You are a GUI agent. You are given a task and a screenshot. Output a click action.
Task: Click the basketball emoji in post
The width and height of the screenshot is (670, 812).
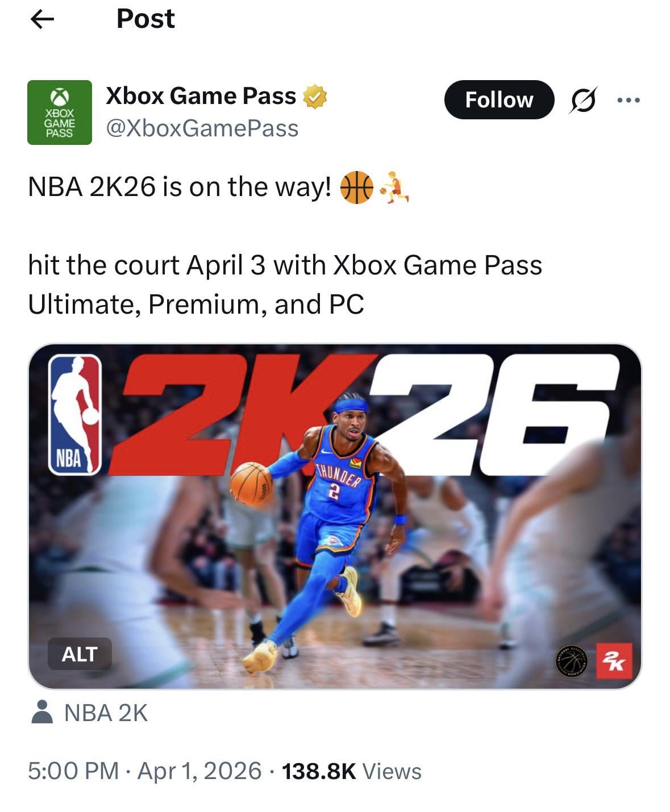pyautogui.click(x=356, y=187)
